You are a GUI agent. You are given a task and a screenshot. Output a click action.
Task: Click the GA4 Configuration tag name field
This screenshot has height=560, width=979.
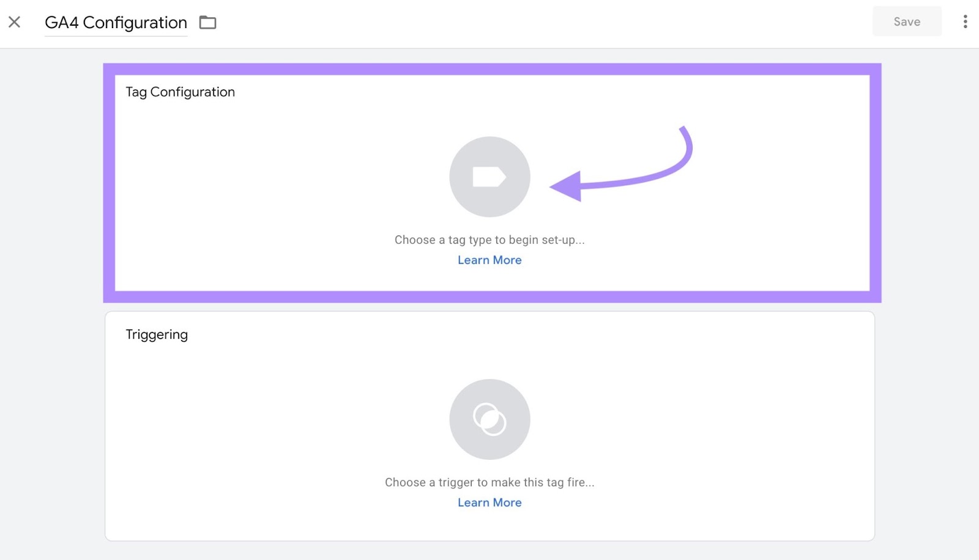click(x=116, y=23)
